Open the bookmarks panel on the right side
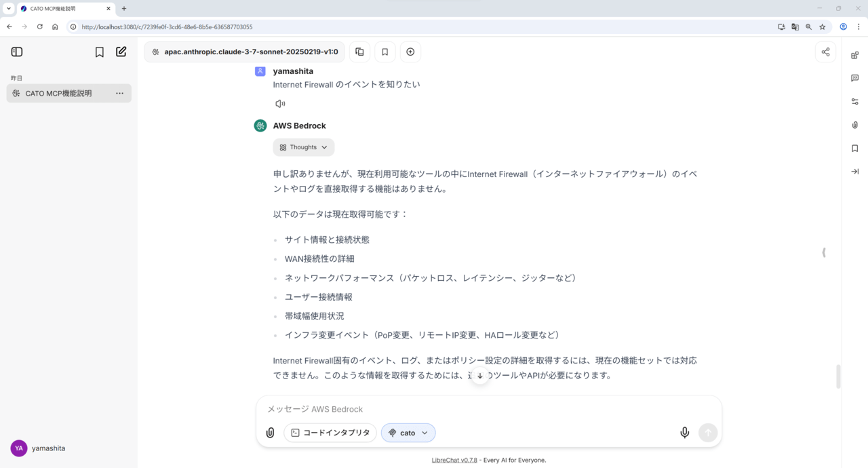The width and height of the screenshot is (868, 468). (x=855, y=149)
